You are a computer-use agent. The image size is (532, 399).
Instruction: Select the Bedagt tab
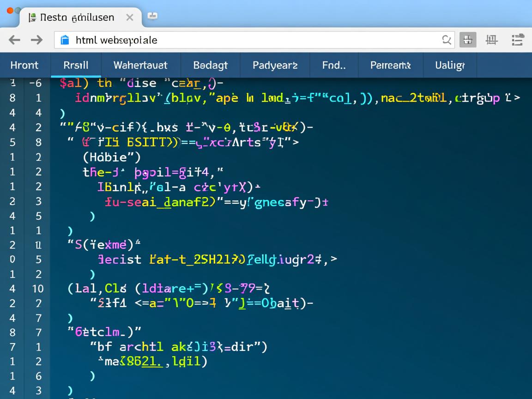click(210, 65)
